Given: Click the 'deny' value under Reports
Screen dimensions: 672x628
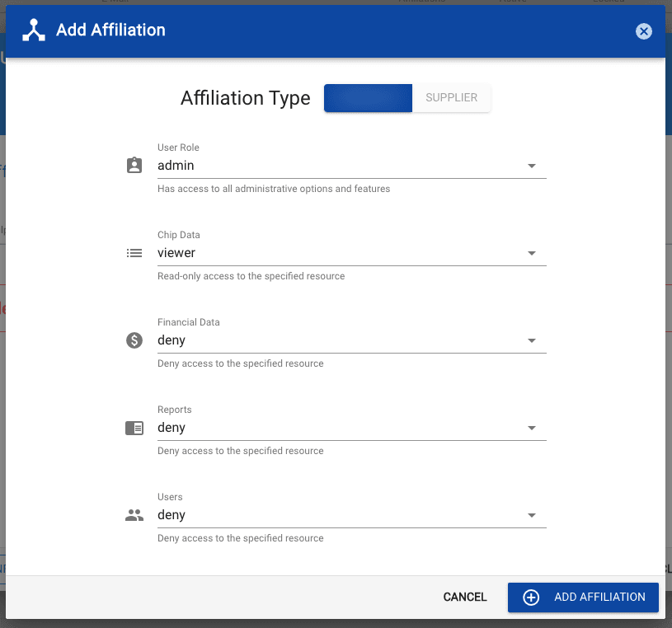Looking at the screenshot, I should tap(172, 428).
